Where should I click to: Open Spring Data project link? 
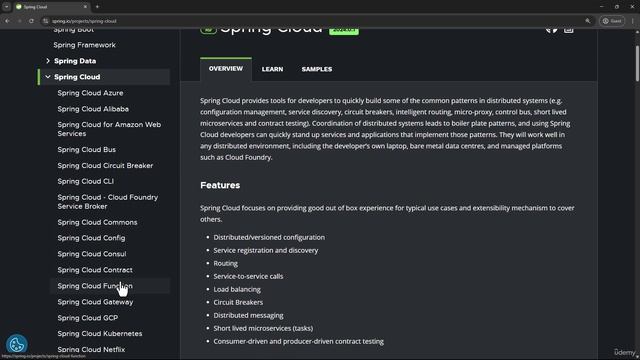75,61
